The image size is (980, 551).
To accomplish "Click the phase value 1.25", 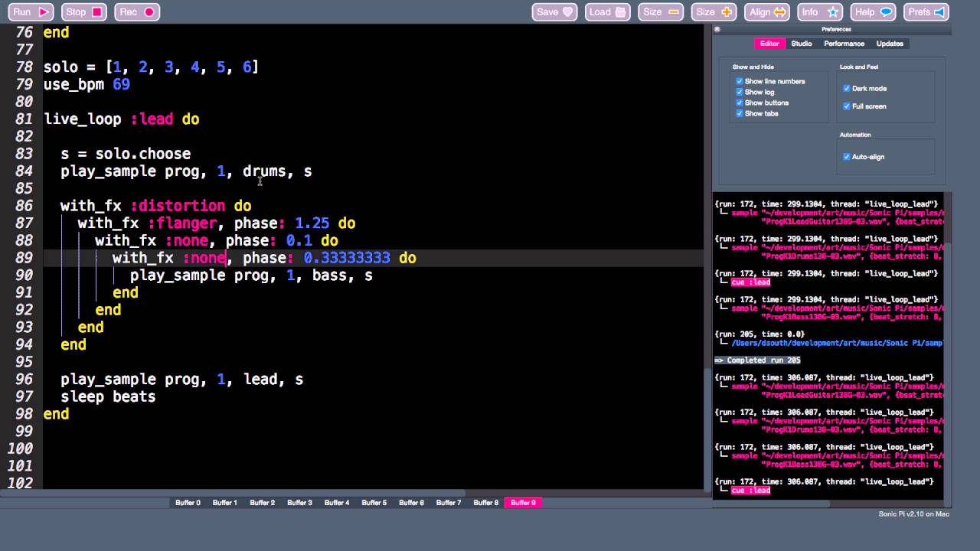I will (312, 223).
